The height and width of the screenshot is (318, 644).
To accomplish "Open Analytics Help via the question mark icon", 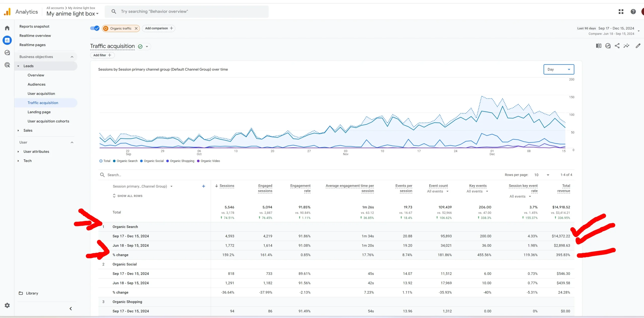I will [x=633, y=11].
